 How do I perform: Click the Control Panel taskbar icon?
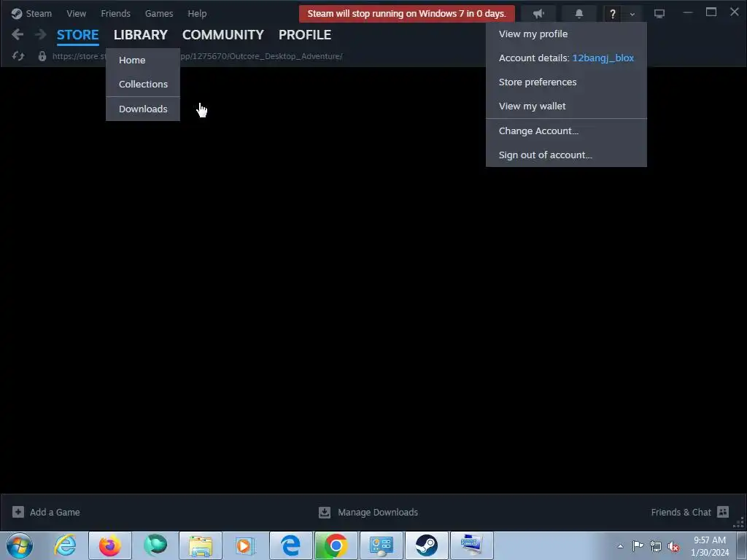(381, 545)
